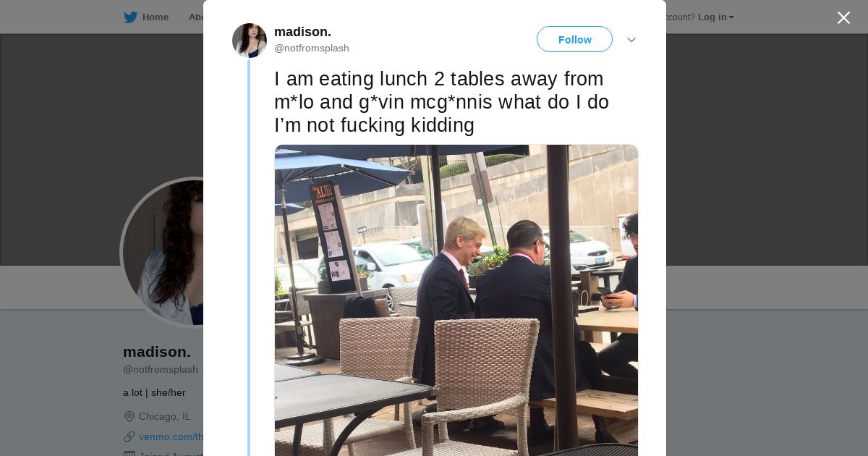
Task: Open the About item in top navigation
Action: (195, 17)
